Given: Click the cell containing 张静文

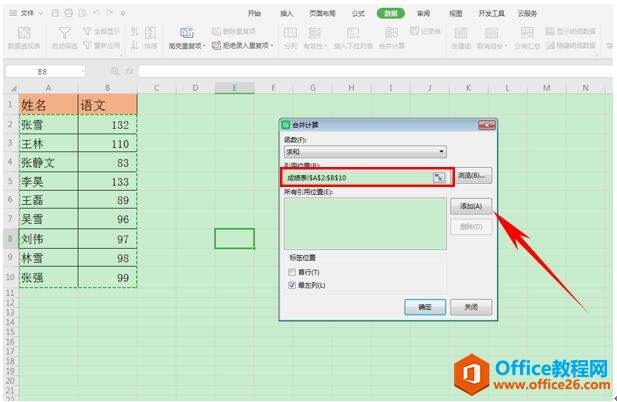Looking at the screenshot, I should 48,163.
